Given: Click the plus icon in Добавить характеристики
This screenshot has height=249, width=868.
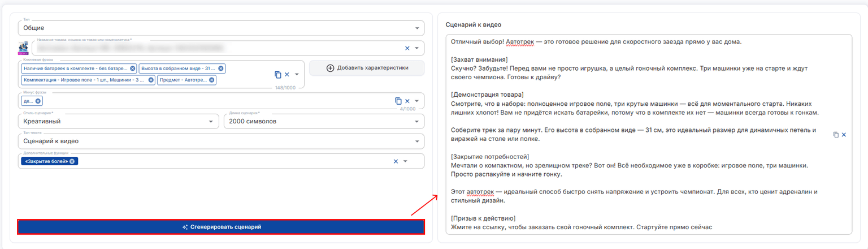Looking at the screenshot, I should (331, 68).
